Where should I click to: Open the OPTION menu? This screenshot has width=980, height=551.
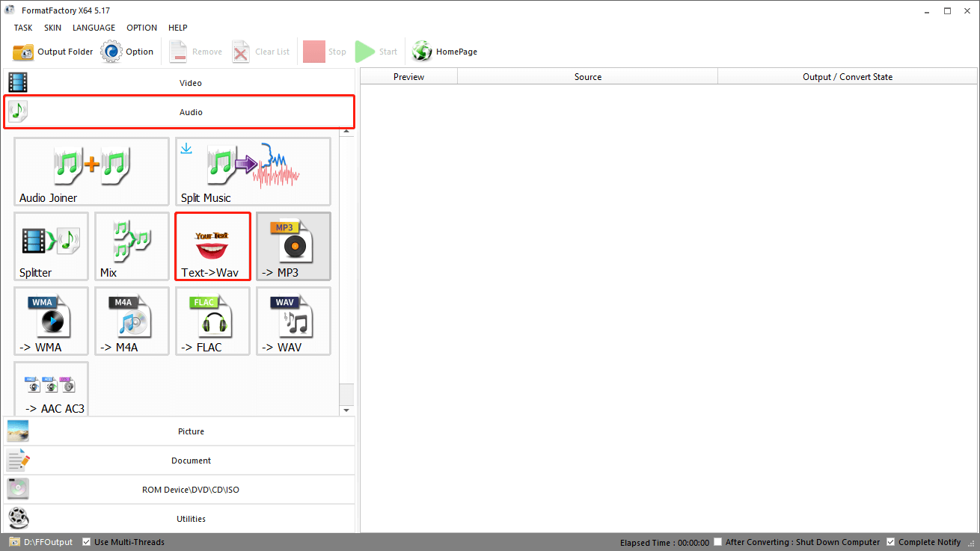pyautogui.click(x=141, y=28)
